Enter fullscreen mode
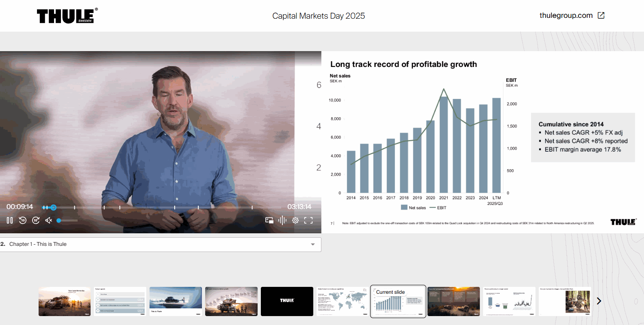The image size is (644, 325). click(x=308, y=220)
